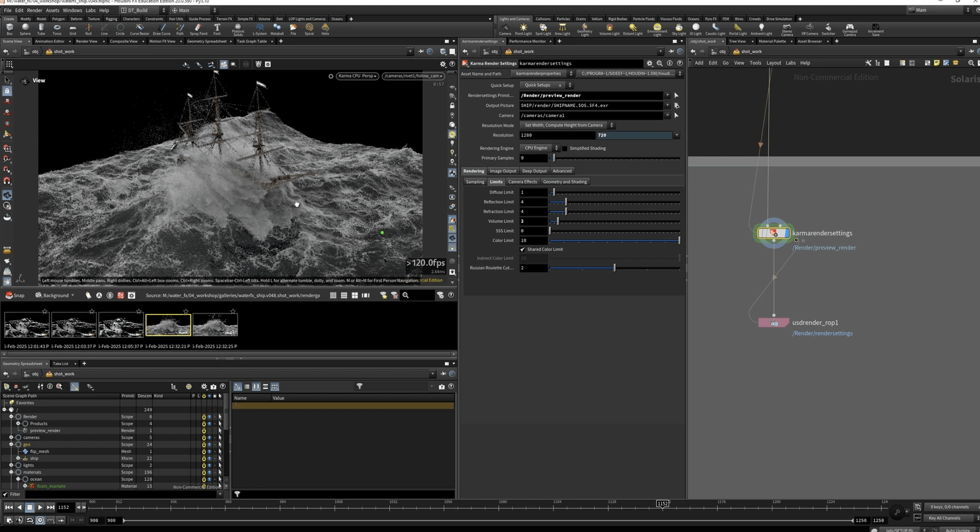This screenshot has width=980, height=532.
Task: Open the Rendering Engine dropdown
Action: tap(539, 148)
